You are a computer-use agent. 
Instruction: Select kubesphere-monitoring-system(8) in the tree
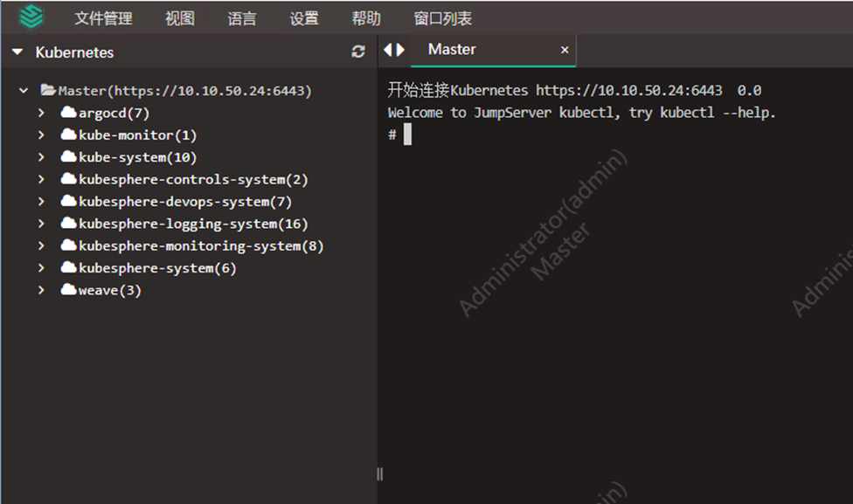(201, 245)
